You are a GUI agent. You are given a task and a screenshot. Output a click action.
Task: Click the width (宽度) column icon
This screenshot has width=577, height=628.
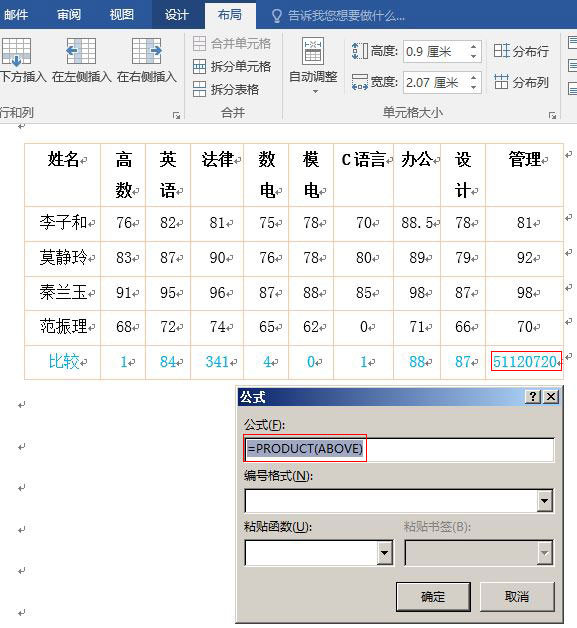coord(360,82)
